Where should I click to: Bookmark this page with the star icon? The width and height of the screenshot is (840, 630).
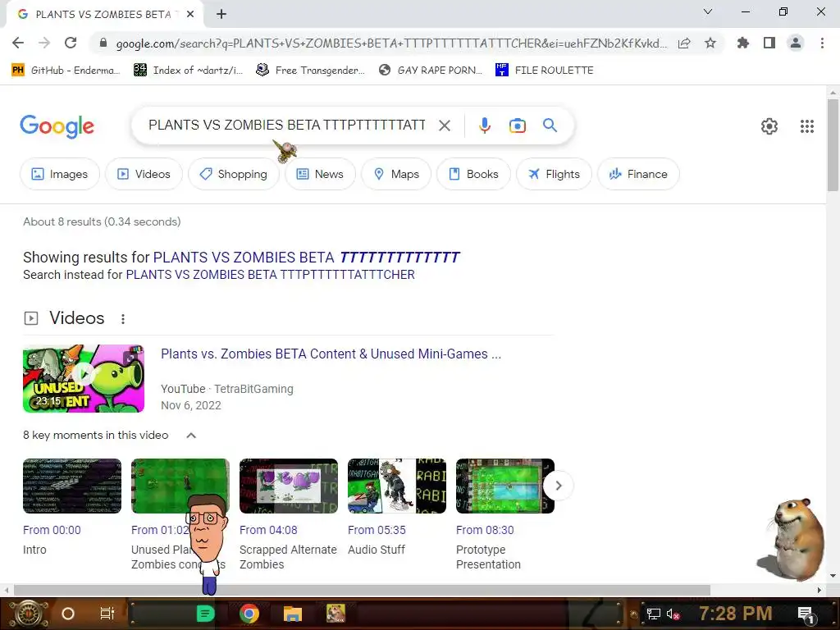click(710, 43)
